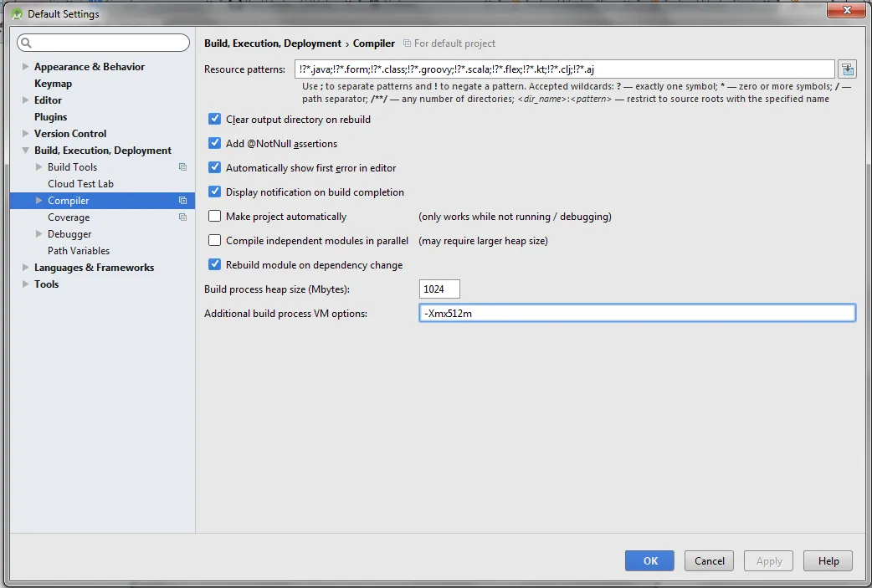
Task: Click the Apply button
Action: [x=768, y=560]
